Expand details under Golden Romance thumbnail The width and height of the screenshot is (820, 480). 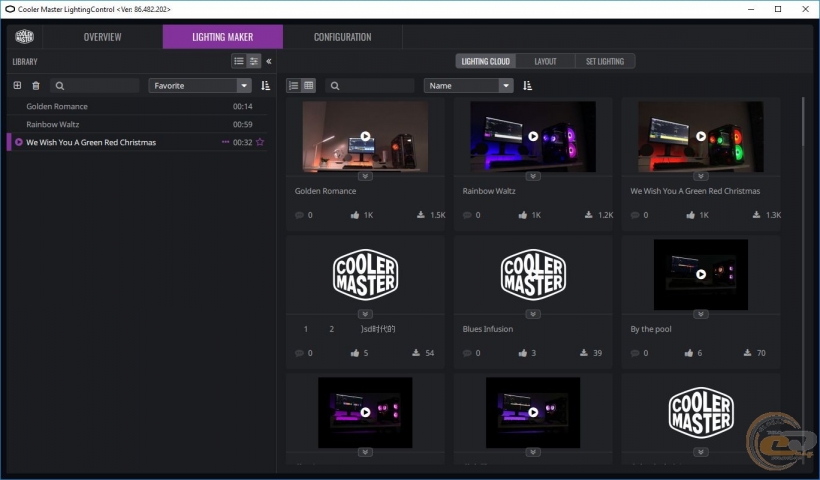(x=365, y=176)
